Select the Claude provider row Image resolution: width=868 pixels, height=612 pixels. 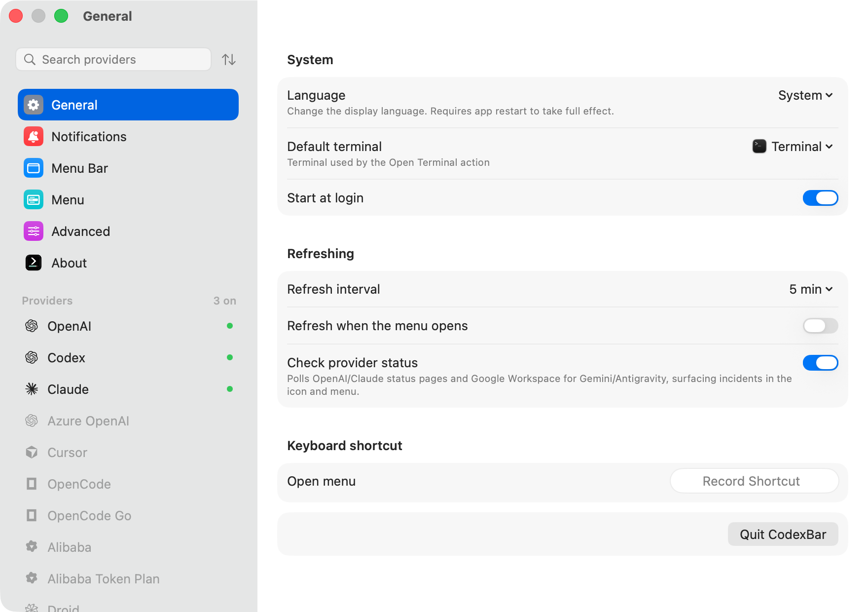(x=128, y=389)
